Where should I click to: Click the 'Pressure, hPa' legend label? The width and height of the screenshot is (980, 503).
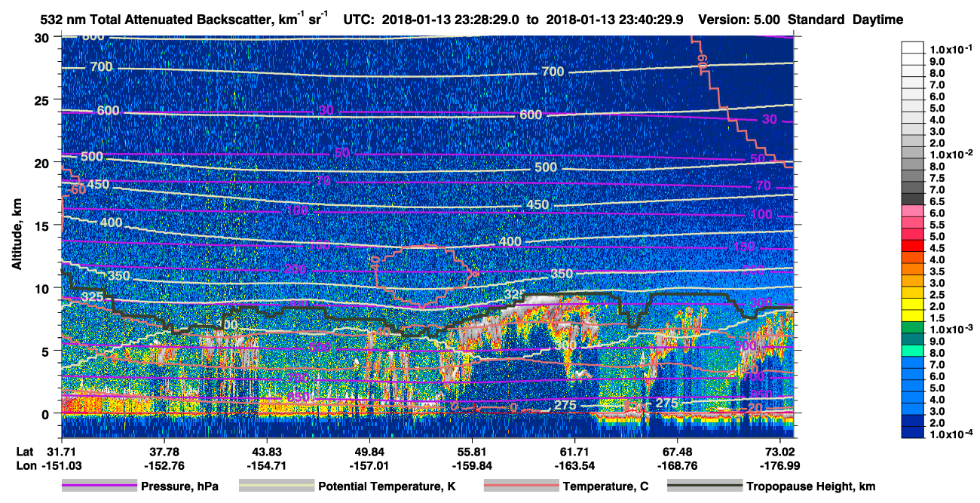coord(179,486)
